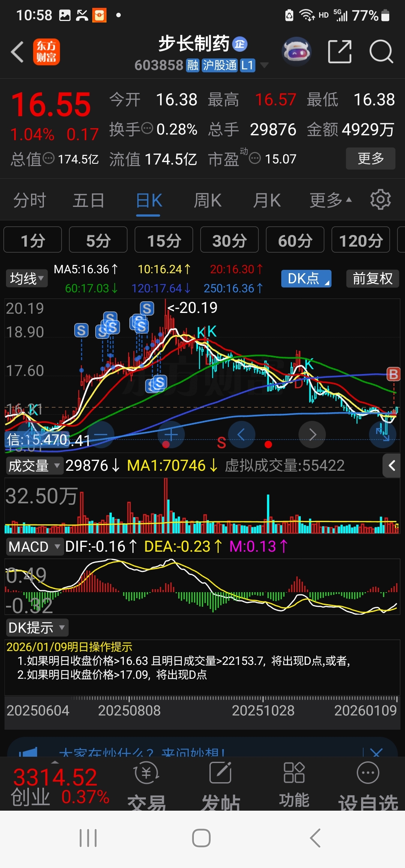
Task: Tap the stock name 步长制药
Action: coord(194,44)
